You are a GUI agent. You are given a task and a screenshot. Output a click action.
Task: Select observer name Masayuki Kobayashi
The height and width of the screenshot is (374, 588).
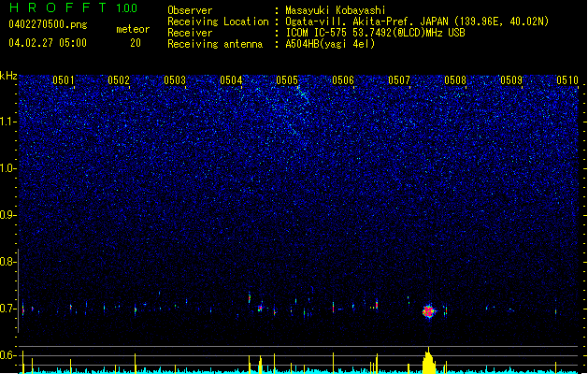336,10
